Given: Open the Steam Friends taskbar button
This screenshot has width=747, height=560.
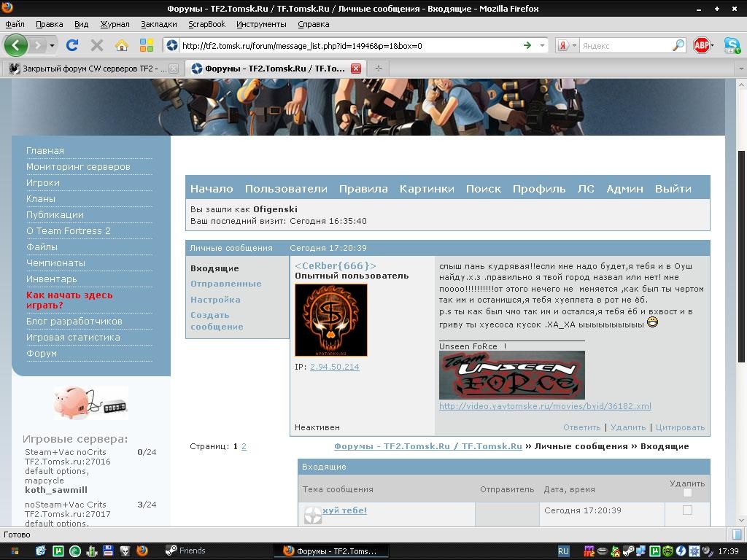Looking at the screenshot, I should tap(186, 551).
